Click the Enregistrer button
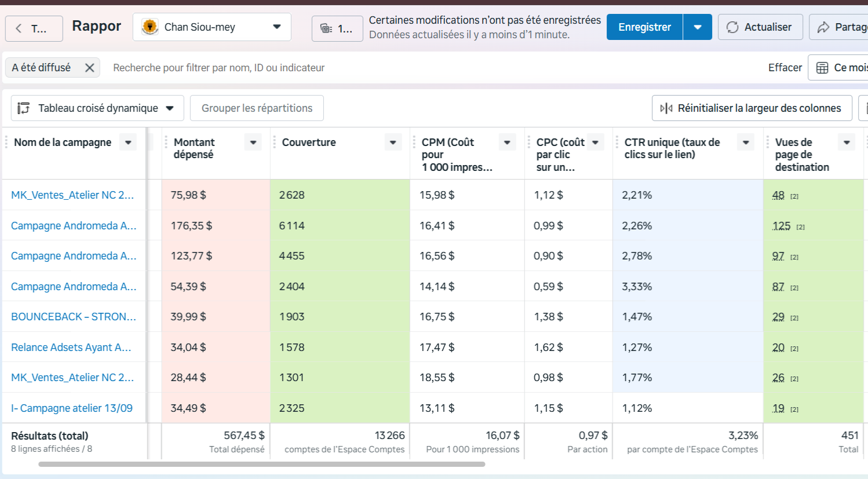Screen dimensions: 868x479 point(644,27)
